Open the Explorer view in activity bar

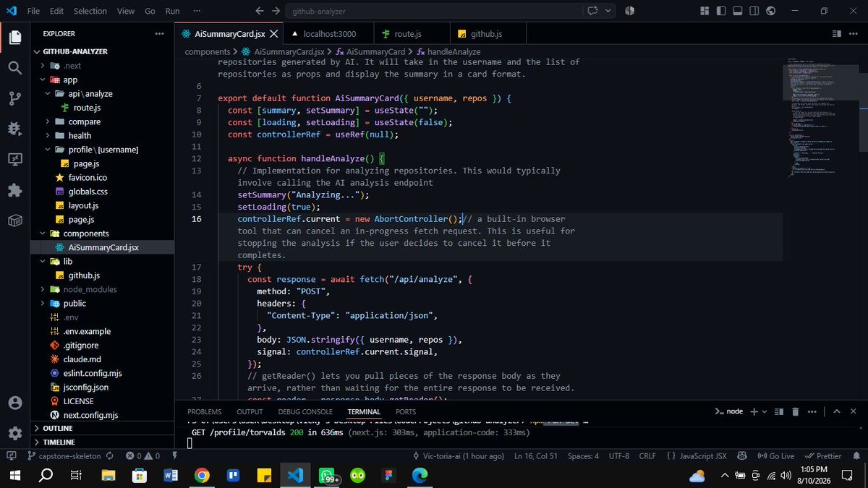coord(15,36)
